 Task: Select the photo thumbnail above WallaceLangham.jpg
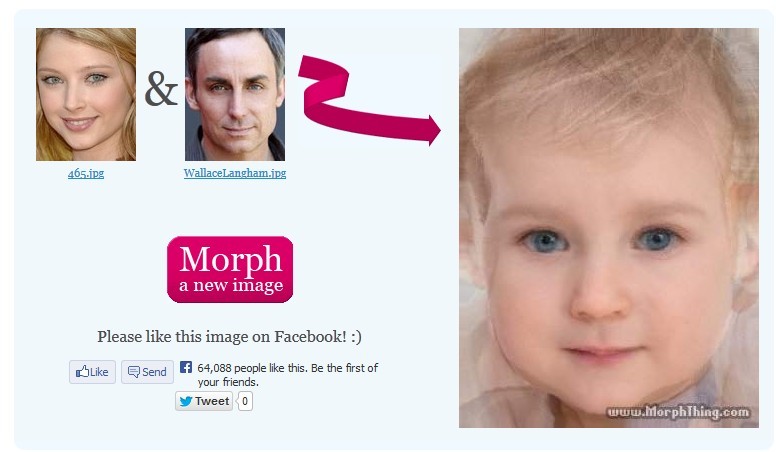[235, 94]
